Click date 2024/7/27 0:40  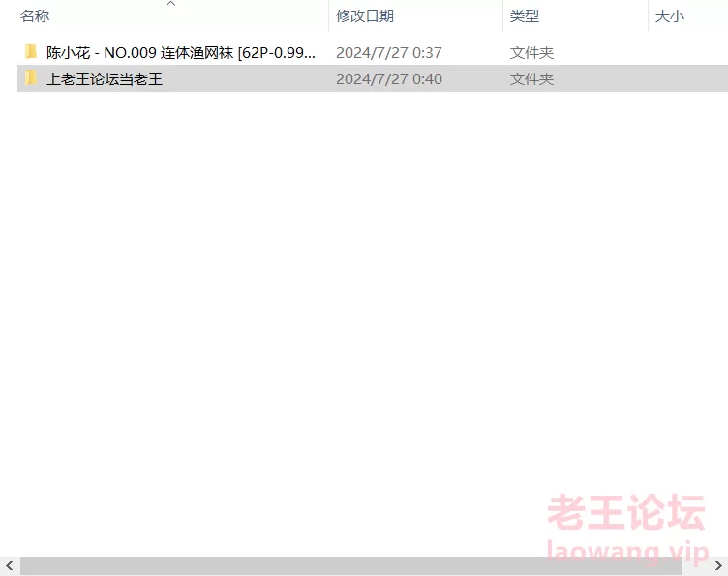pos(389,79)
